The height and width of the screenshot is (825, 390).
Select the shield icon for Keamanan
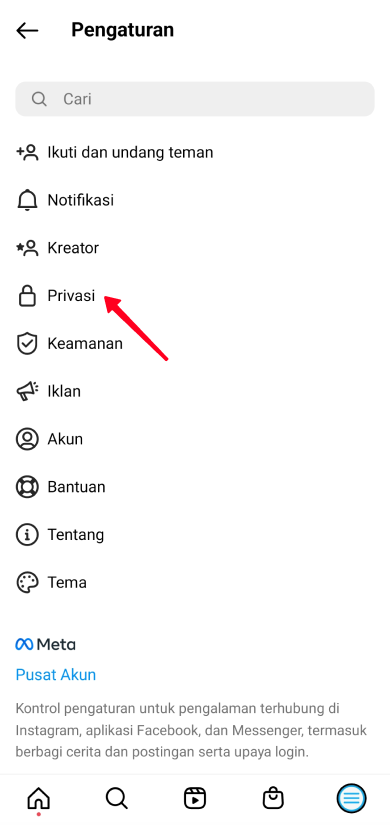[x=27, y=344]
